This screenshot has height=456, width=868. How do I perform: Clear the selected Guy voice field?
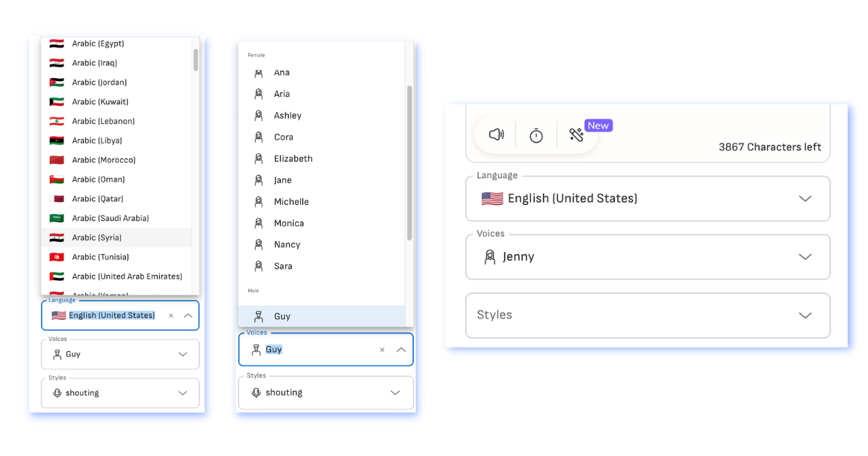(x=382, y=350)
